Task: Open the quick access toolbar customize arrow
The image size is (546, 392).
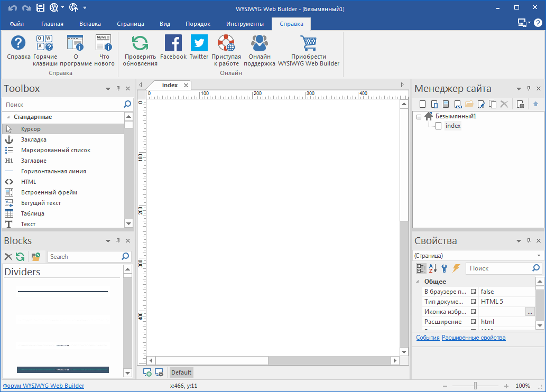Action: click(85, 7)
